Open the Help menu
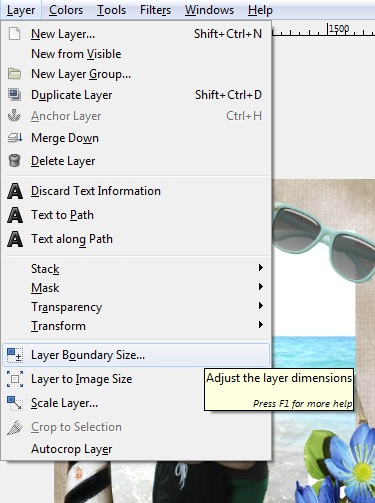 260,10
